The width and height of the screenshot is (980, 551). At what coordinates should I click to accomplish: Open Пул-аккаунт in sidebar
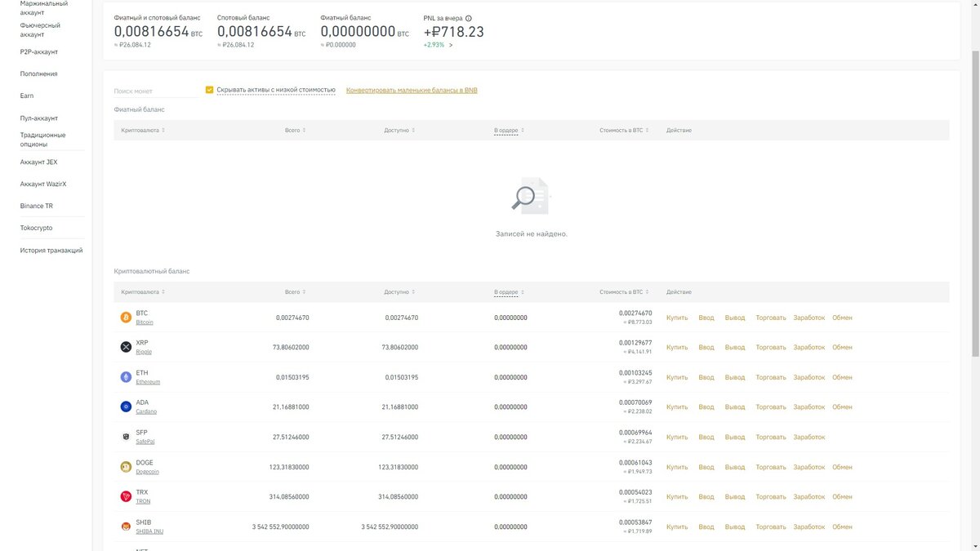coord(39,118)
